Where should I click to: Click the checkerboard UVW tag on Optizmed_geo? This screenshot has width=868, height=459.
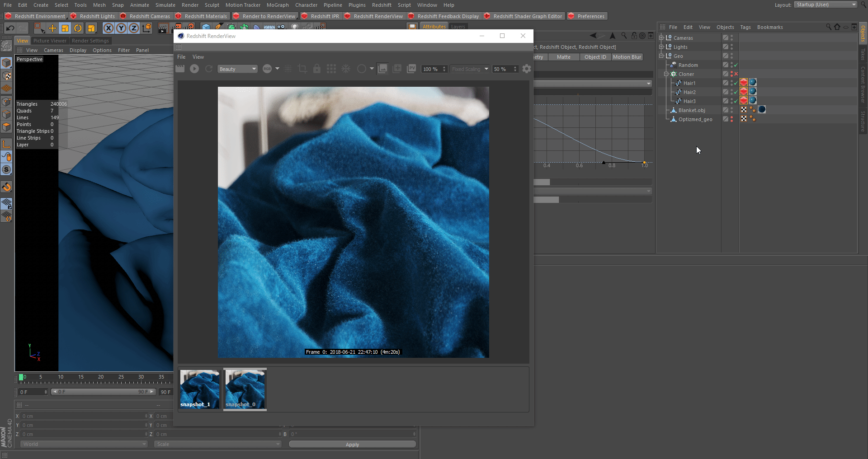(x=744, y=119)
